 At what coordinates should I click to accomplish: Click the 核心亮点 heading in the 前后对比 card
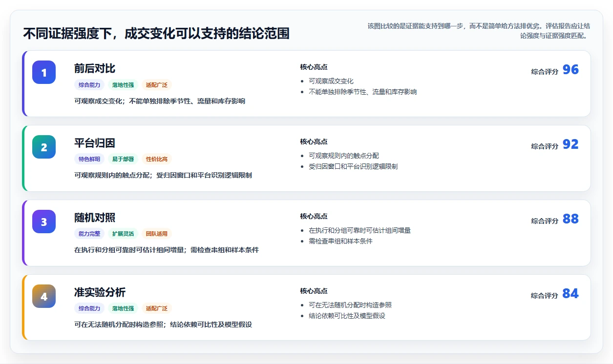tap(314, 67)
